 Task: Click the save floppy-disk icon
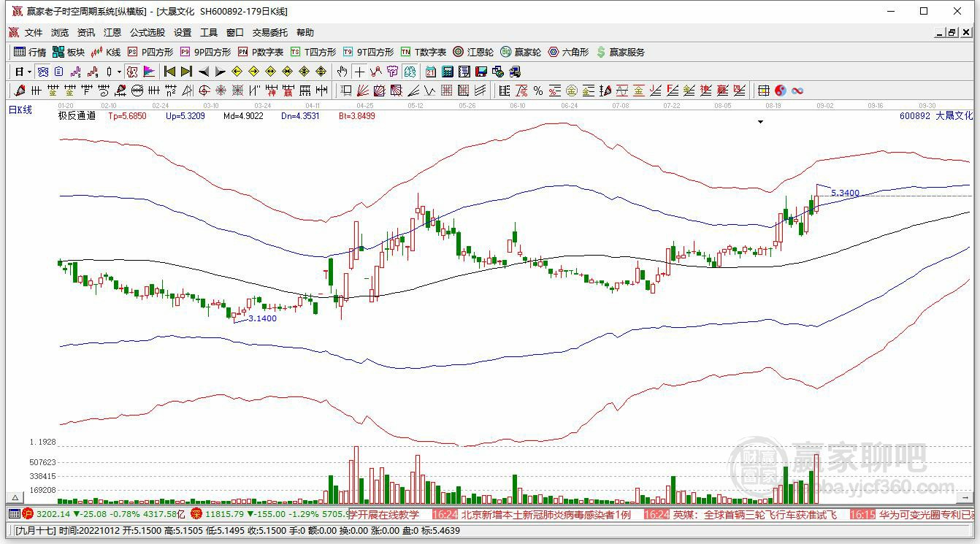pos(481,72)
